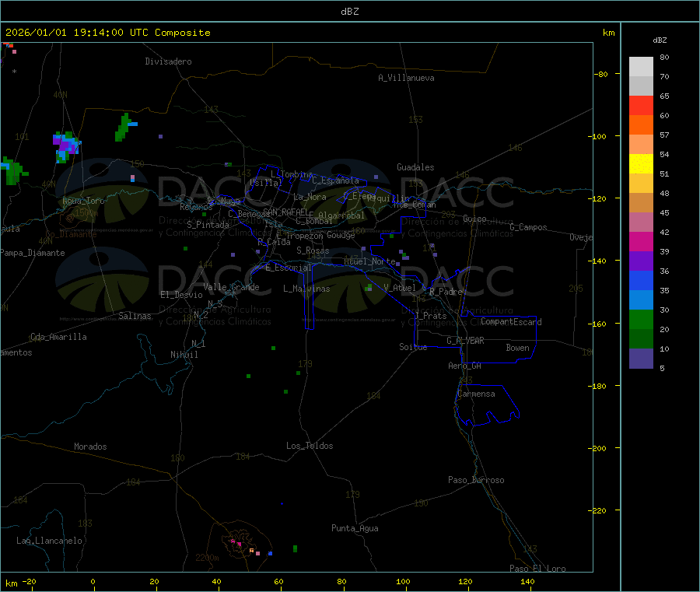Image resolution: width=700 pixels, height=592 pixels.
Task: Click the Guadales map label
Action: [415, 167]
